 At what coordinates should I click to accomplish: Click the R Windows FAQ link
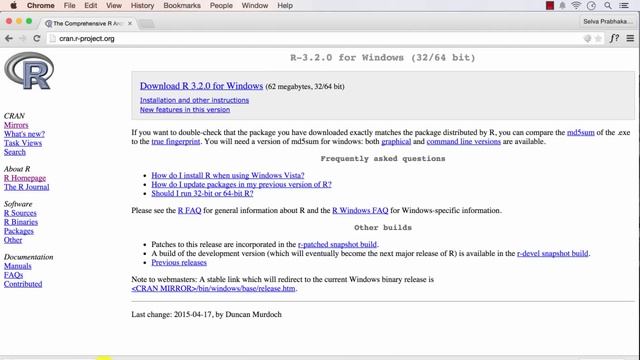pyautogui.click(x=360, y=210)
